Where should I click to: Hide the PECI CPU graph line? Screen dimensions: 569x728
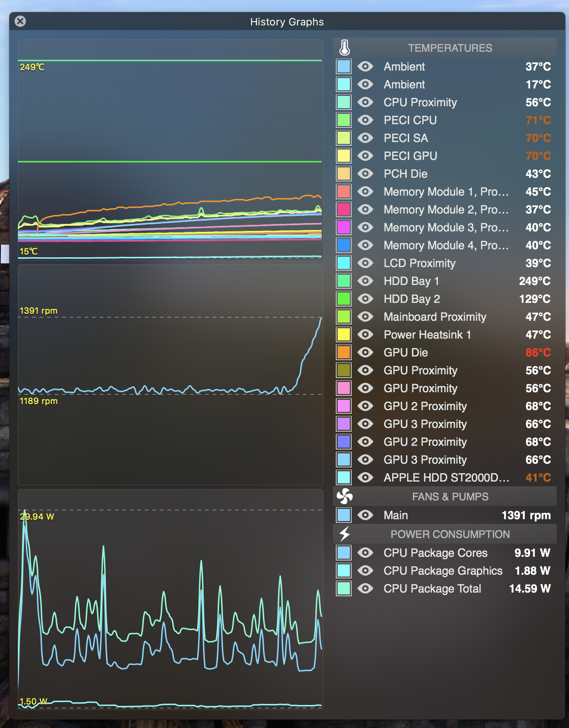click(x=365, y=120)
